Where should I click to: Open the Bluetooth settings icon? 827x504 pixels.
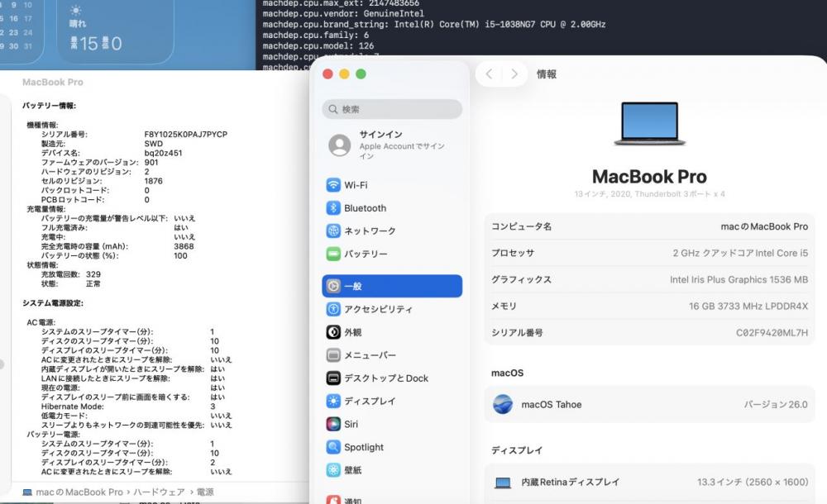[x=333, y=208]
